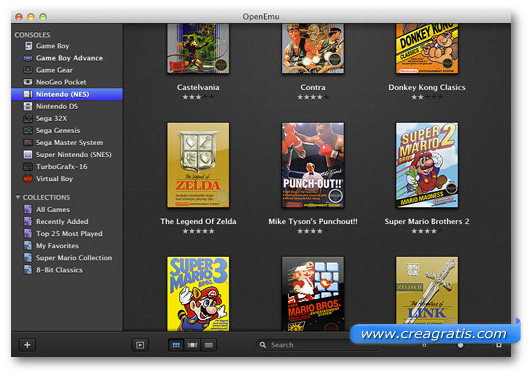This screenshot has height=376, width=530.
Task: Select Super Mario Bros 3 cover
Action: 198,293
